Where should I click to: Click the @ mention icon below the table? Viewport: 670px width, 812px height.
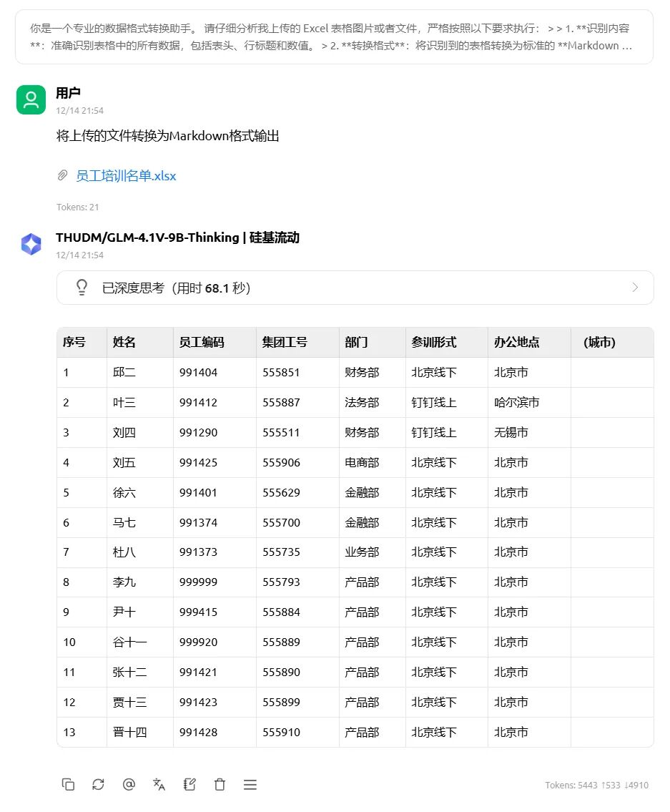129,784
